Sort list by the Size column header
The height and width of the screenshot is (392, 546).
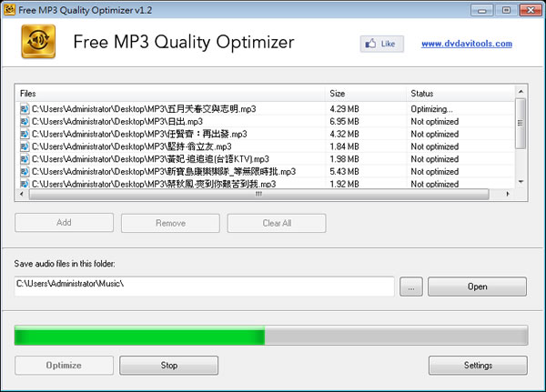click(x=364, y=94)
